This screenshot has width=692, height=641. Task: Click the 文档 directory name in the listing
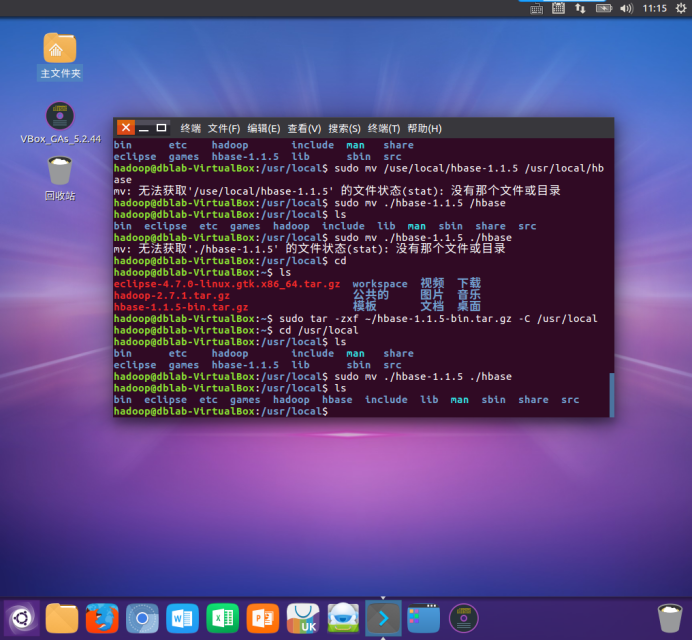click(x=432, y=306)
